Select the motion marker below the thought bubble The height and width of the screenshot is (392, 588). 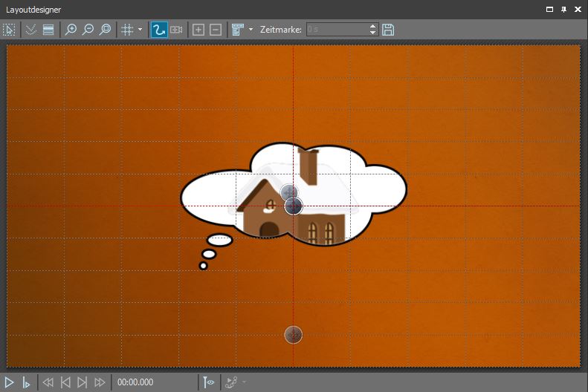(294, 335)
